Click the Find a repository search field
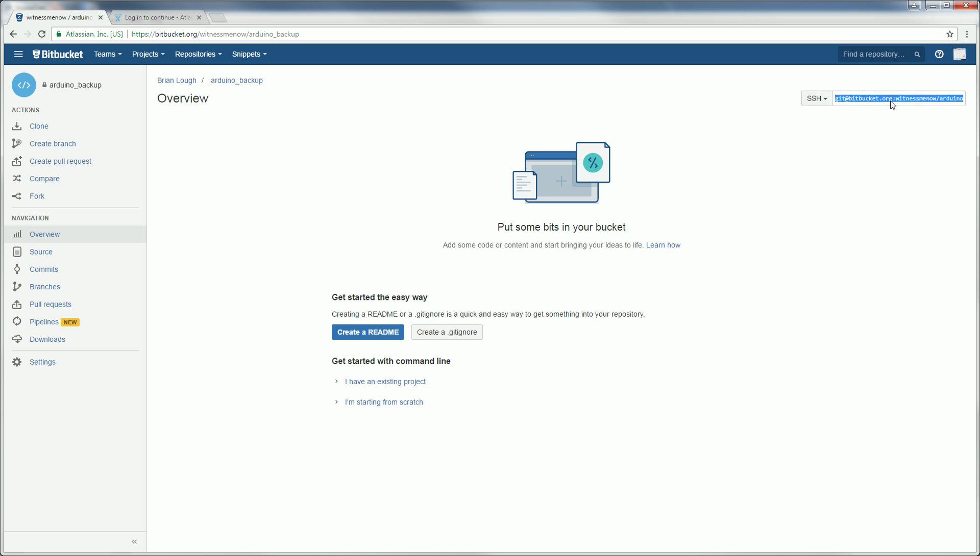Image resolution: width=980 pixels, height=556 pixels. tap(874, 54)
